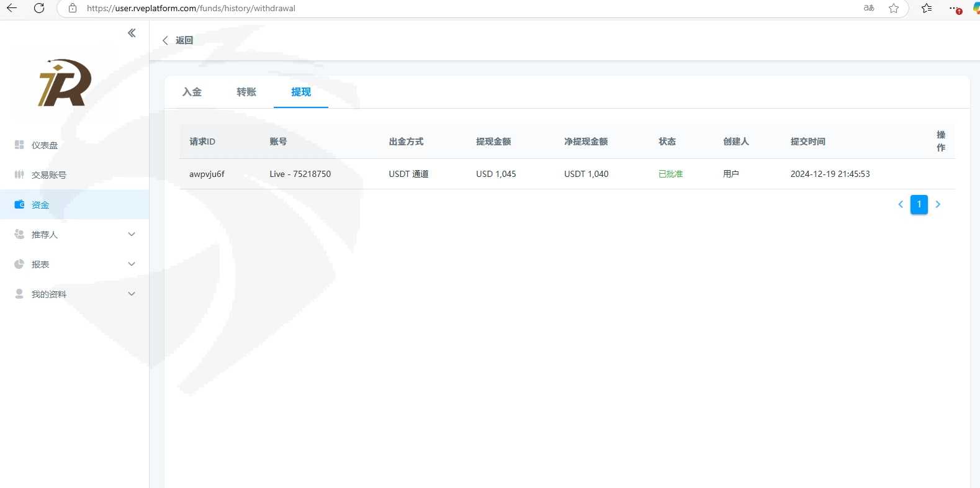
Task: Click the browser address bar URL
Action: [x=191, y=9]
